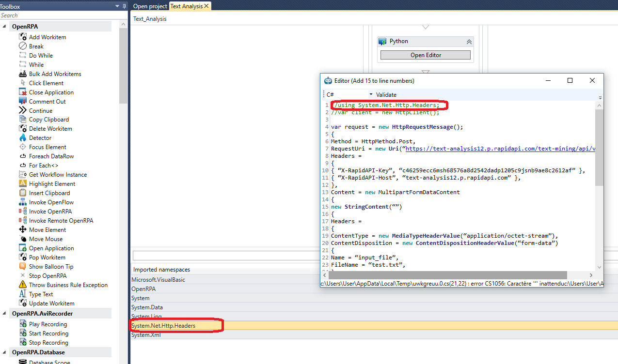The width and height of the screenshot is (618, 364).
Task: Pick the Show Balloon Tip icon
Action: click(22, 266)
